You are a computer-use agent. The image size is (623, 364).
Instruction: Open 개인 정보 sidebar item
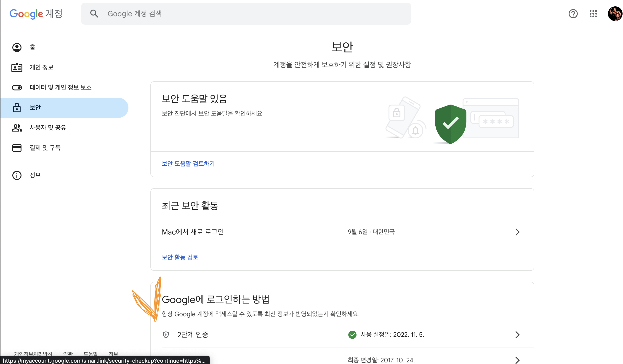point(41,67)
